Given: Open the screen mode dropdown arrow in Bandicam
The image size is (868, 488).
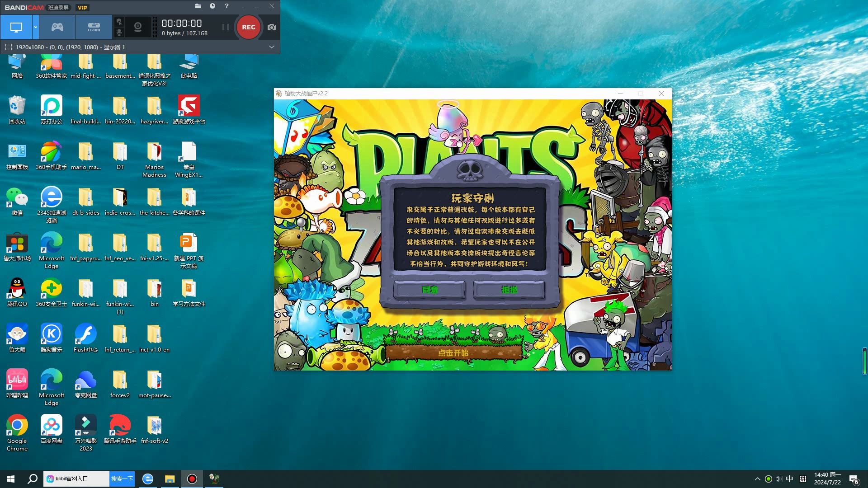Looking at the screenshot, I should pos(35,27).
